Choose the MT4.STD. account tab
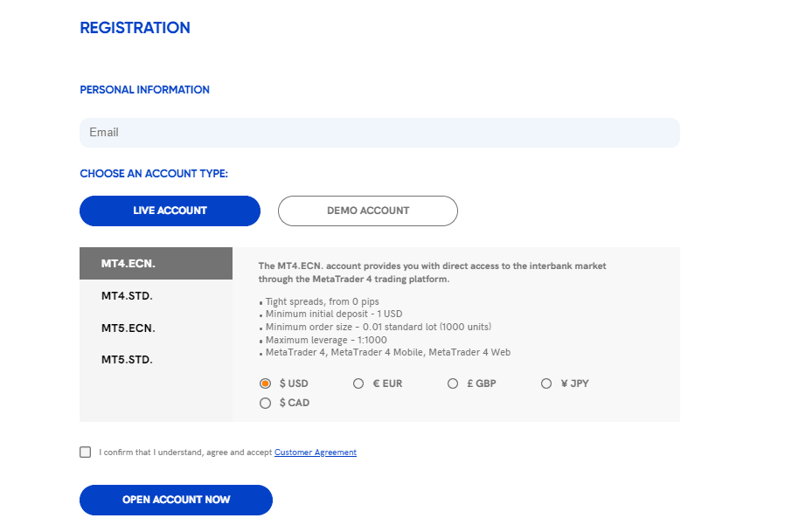The height and width of the screenshot is (532, 792). point(156,296)
